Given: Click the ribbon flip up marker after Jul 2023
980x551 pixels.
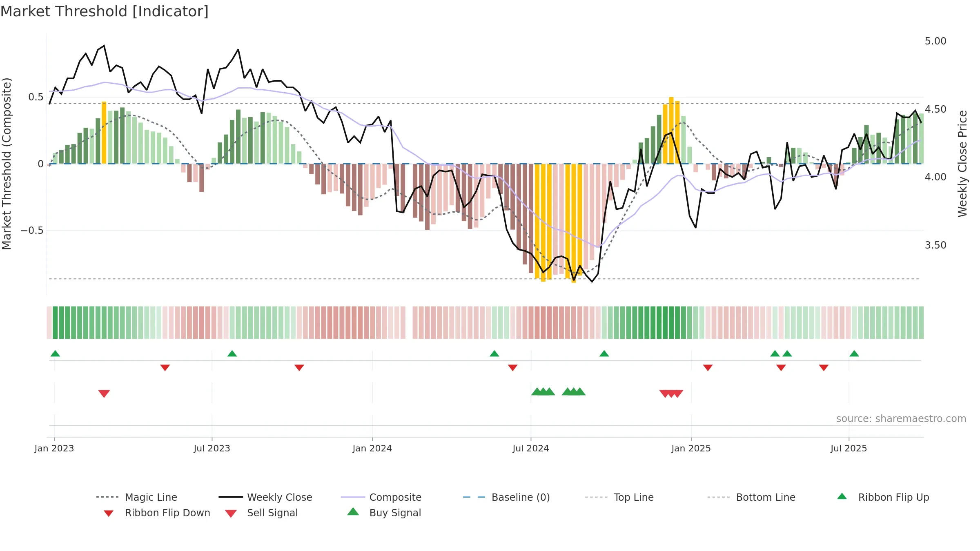Looking at the screenshot, I should (x=232, y=353).
